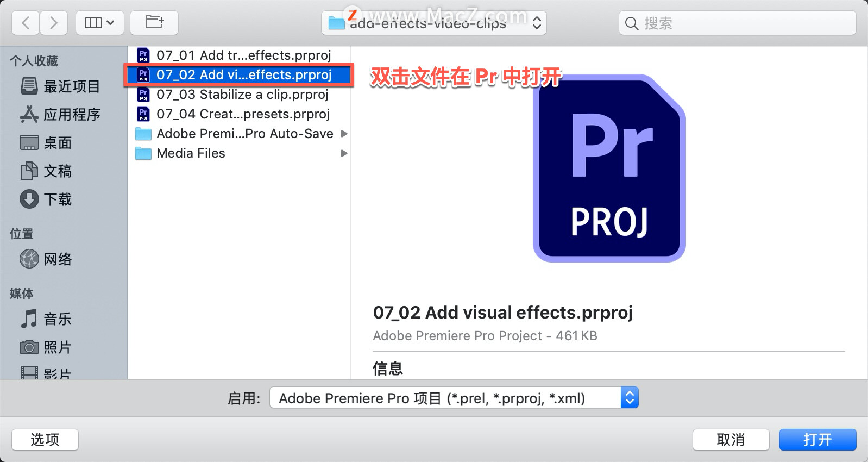Screen dimensions: 868x462
Task: Click the 取消 button
Action: [731, 440]
